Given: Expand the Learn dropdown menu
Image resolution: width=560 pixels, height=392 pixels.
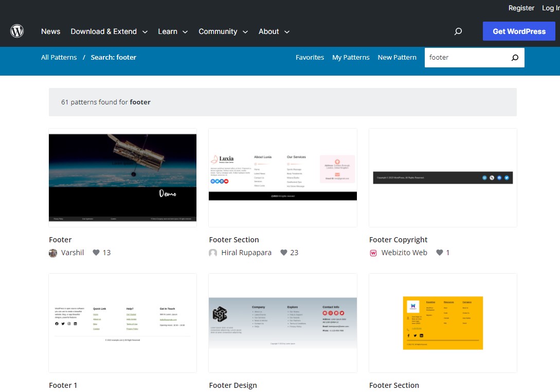Looking at the screenshot, I should (172, 31).
